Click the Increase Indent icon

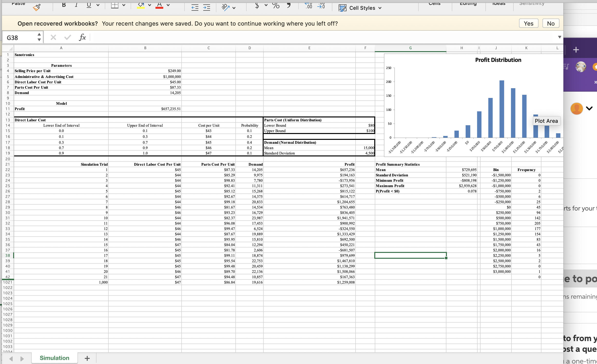[x=207, y=8]
